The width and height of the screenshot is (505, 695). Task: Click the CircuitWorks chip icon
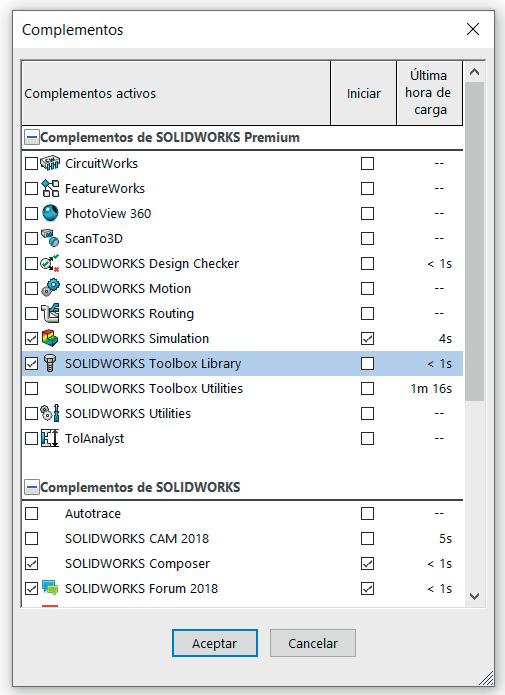[50, 163]
